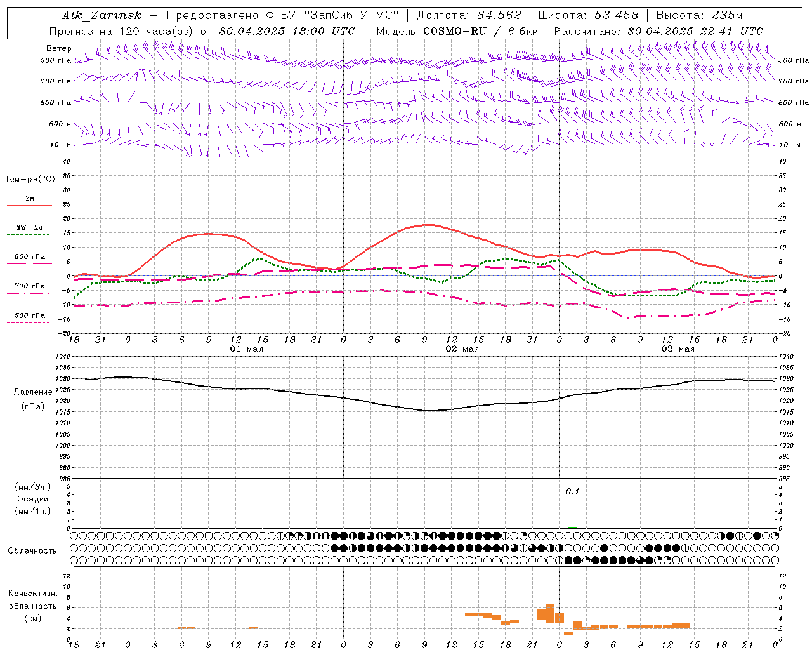
Task: Click the Ветер panel label
Action: click(59, 48)
